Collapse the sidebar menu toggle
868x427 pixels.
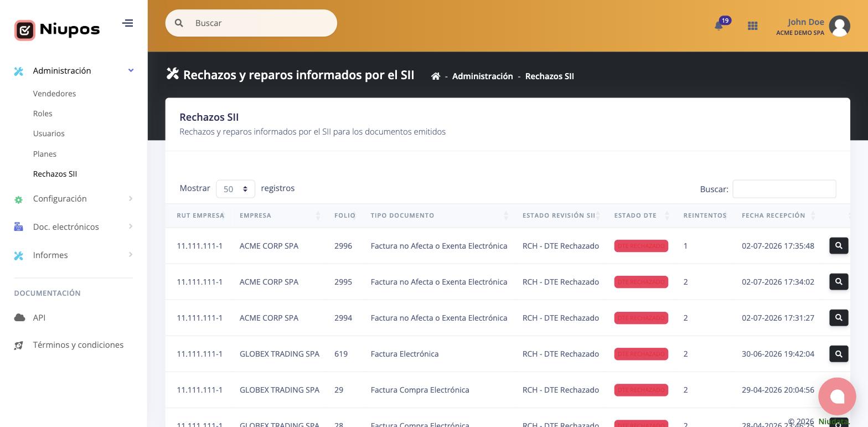point(128,23)
